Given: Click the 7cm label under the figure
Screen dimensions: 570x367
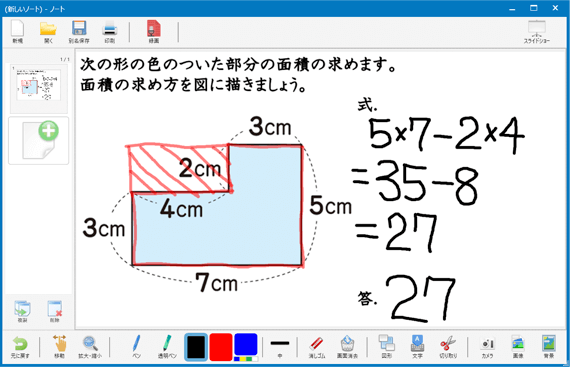Looking at the screenshot, I should coord(217,282).
